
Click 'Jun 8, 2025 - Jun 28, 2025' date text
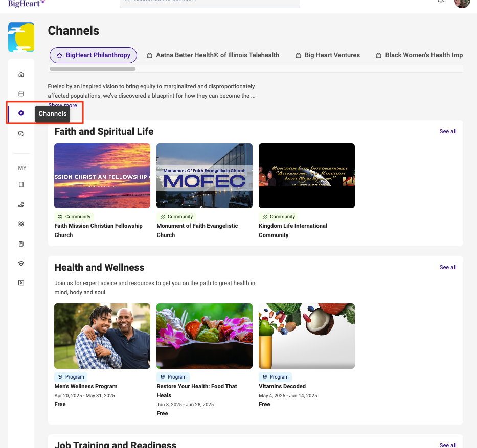pos(185,405)
